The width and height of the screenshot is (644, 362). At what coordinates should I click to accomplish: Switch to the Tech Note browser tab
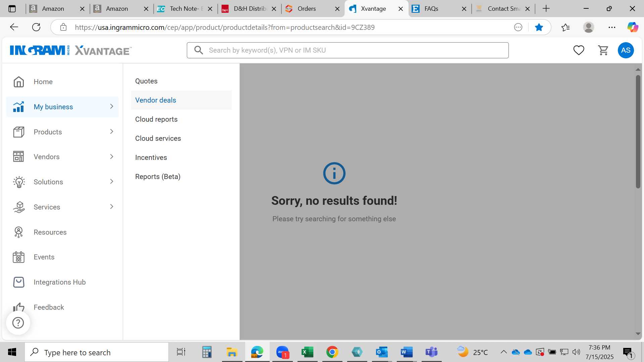pyautogui.click(x=185, y=9)
